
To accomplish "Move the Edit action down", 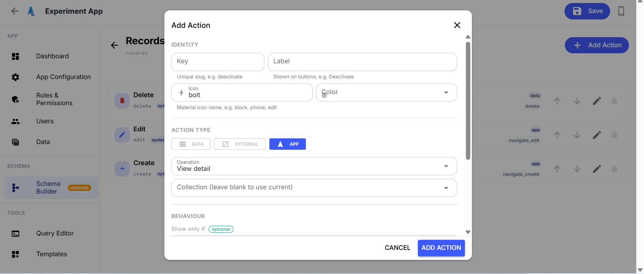I will click(x=577, y=135).
